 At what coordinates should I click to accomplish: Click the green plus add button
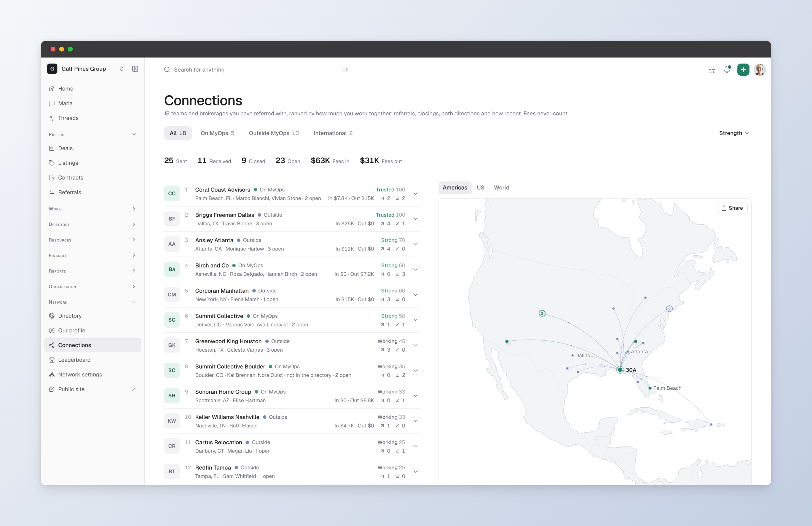[x=743, y=70]
